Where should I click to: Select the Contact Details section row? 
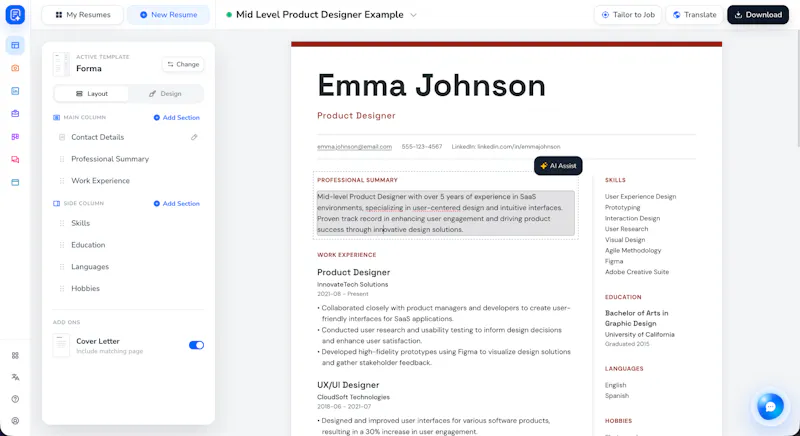[x=128, y=137]
